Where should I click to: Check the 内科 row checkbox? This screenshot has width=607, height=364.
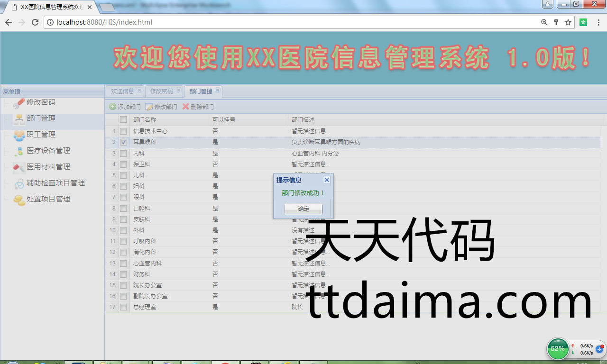[123, 154]
